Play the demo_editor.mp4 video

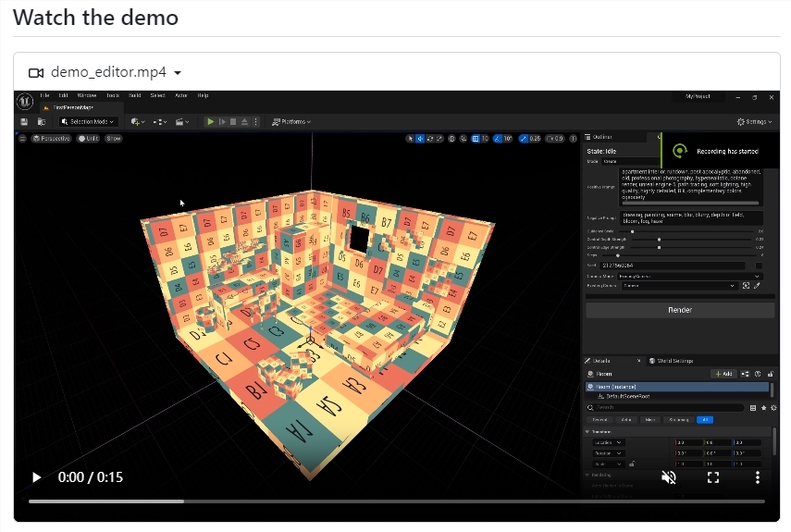pyautogui.click(x=37, y=477)
